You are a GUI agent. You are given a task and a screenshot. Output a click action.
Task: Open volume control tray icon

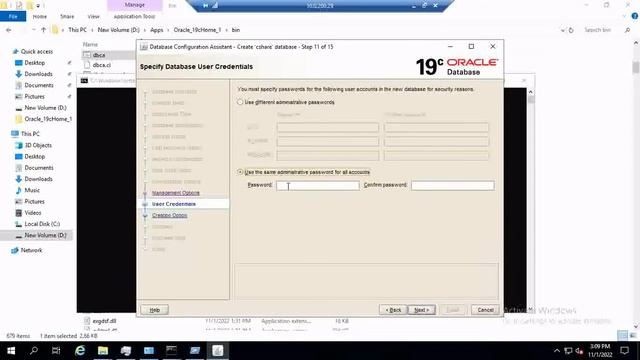(579, 351)
